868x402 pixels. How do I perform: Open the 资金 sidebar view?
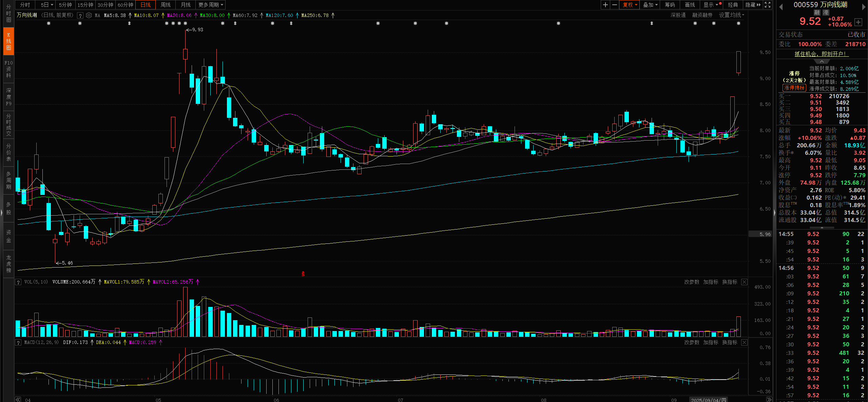point(8,236)
